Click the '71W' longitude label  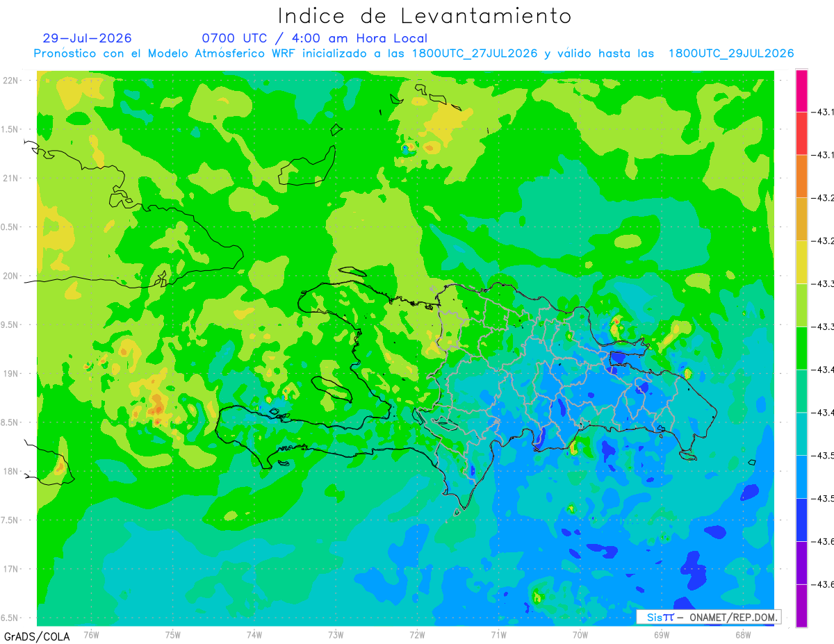pyautogui.click(x=498, y=635)
